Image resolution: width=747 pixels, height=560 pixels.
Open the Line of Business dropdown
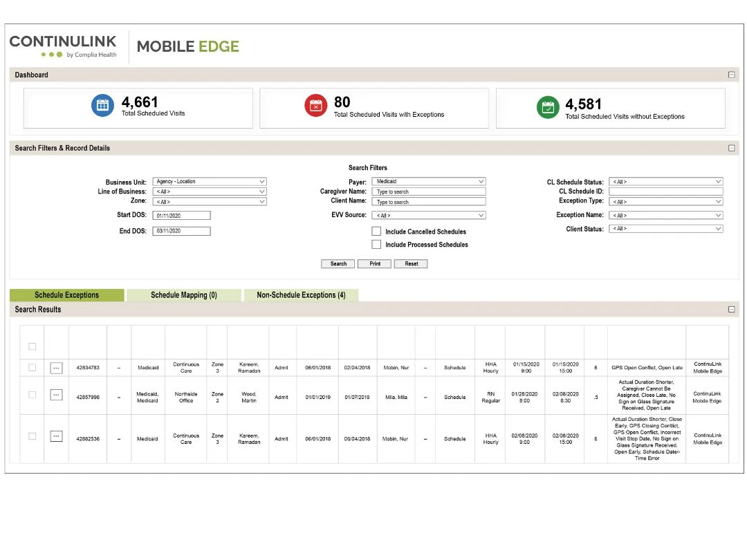(210, 192)
